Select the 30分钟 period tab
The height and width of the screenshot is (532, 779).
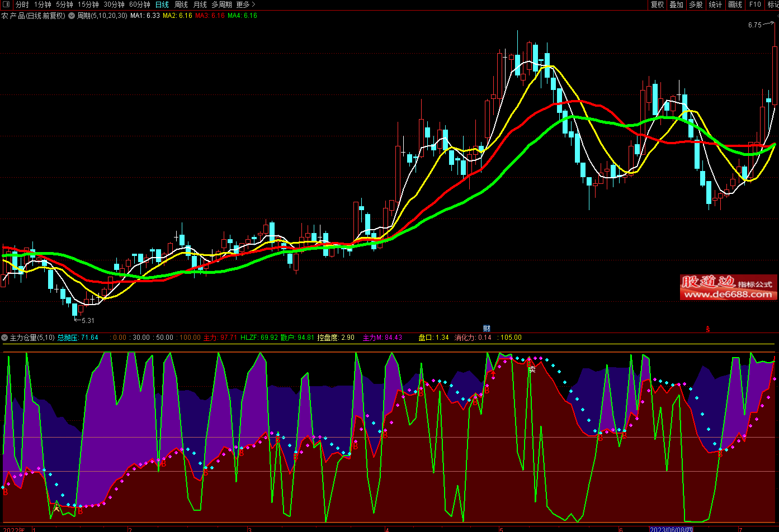pos(114,4)
